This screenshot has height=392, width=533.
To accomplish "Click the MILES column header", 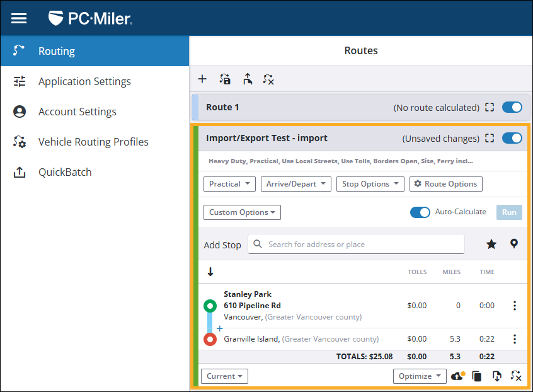I will pyautogui.click(x=452, y=272).
